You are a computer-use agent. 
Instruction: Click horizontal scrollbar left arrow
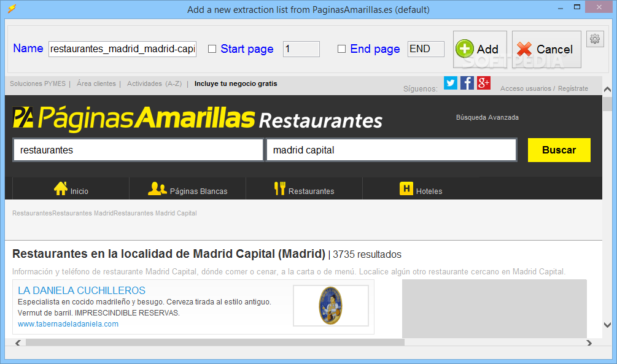point(18,343)
